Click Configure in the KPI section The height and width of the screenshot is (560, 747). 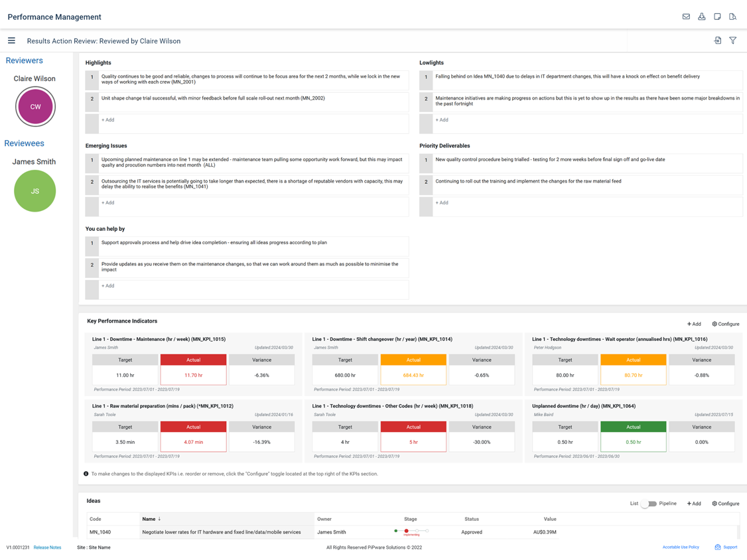click(725, 324)
